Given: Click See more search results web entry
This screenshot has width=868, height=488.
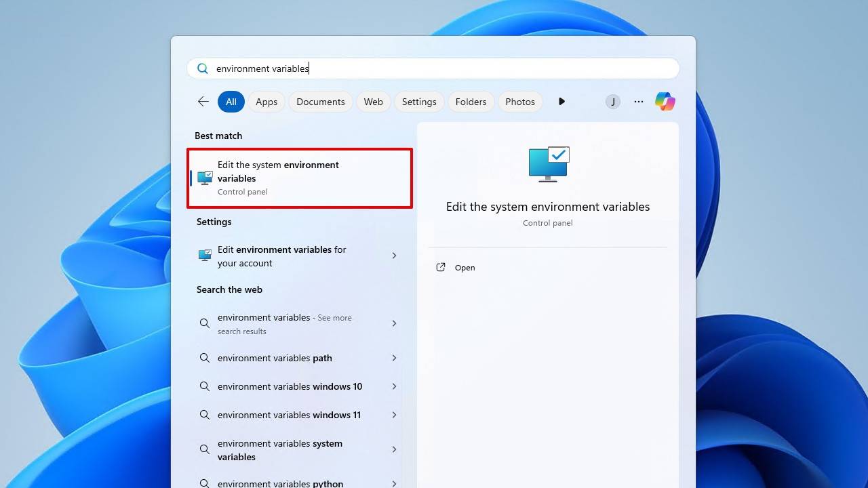Looking at the screenshot, I should 298,324.
